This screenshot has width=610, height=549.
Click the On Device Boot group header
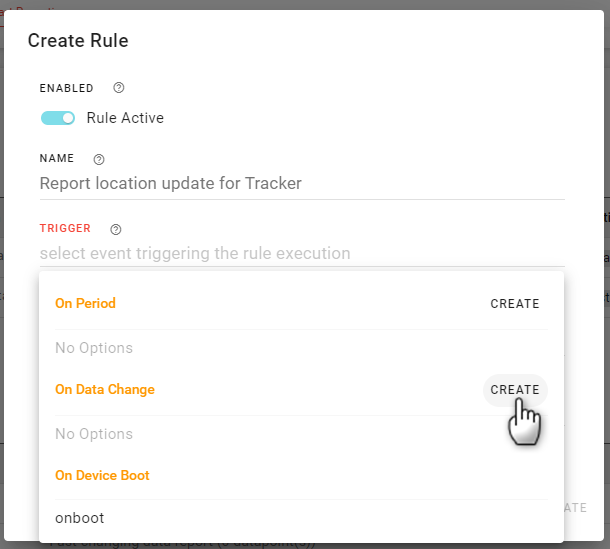tap(102, 476)
